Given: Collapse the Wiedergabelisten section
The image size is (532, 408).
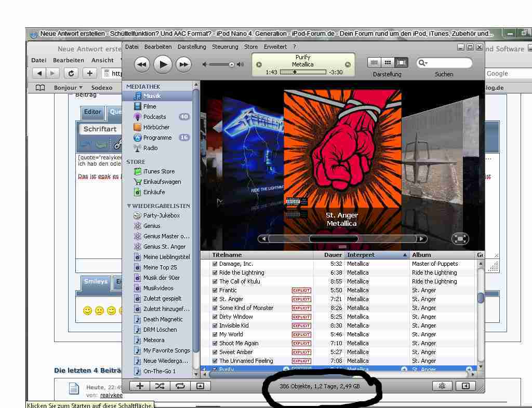Looking at the screenshot, I should pos(129,206).
